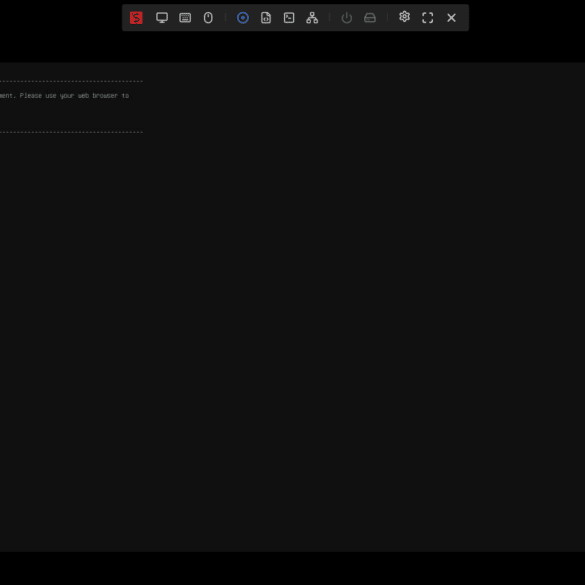
Task: Click the mouse settings icon
Action: click(x=208, y=18)
